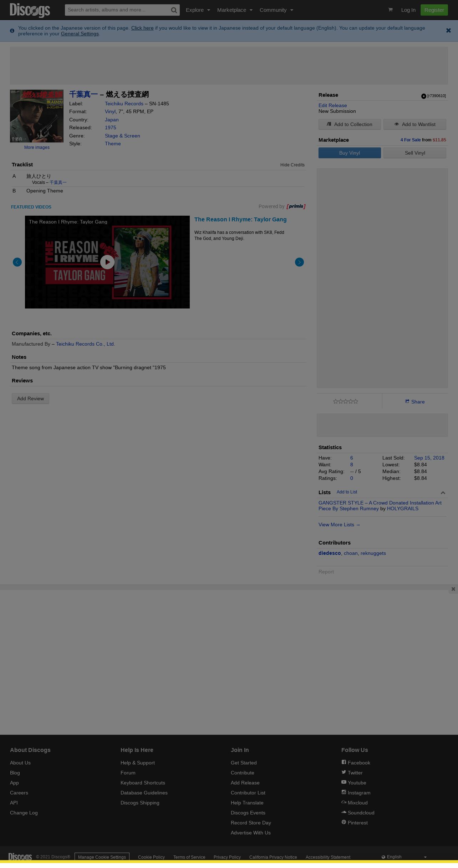Go to previous featured video
458x868 pixels.
17,262
